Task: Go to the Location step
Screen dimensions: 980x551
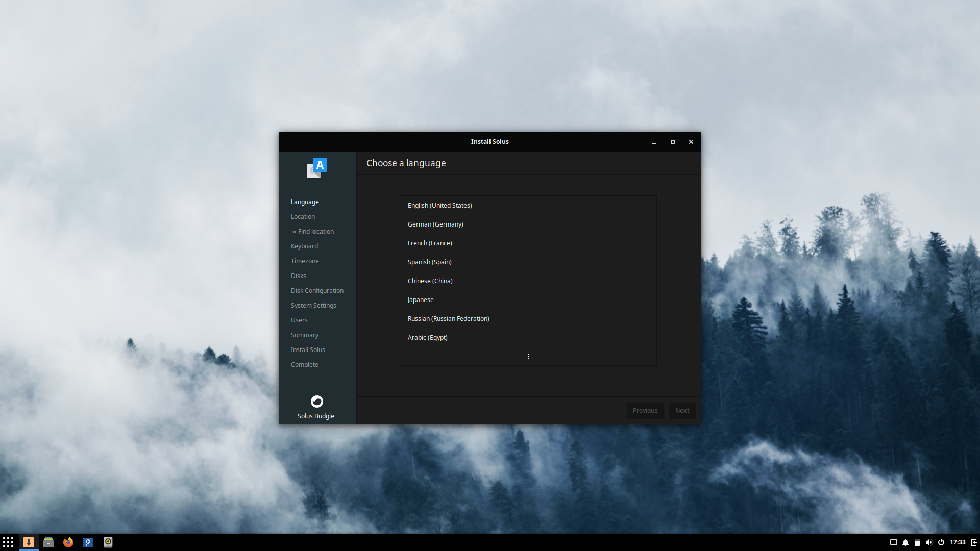Action: [303, 217]
